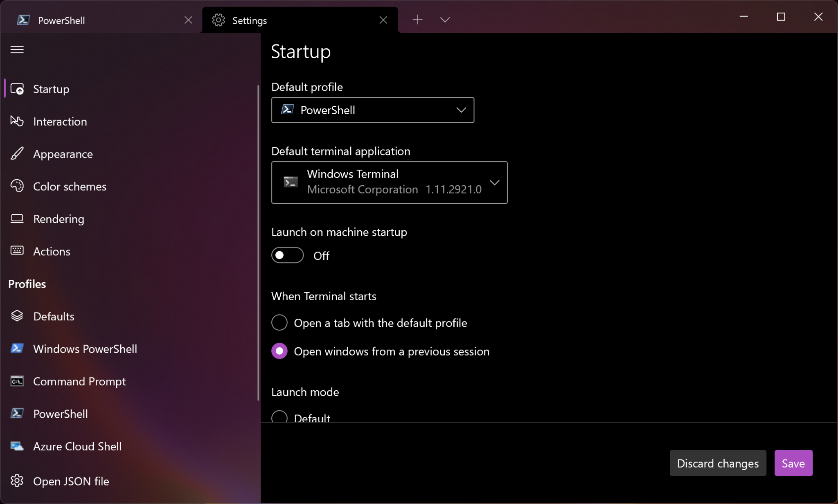Click the hamburger navigation menu icon

17,49
